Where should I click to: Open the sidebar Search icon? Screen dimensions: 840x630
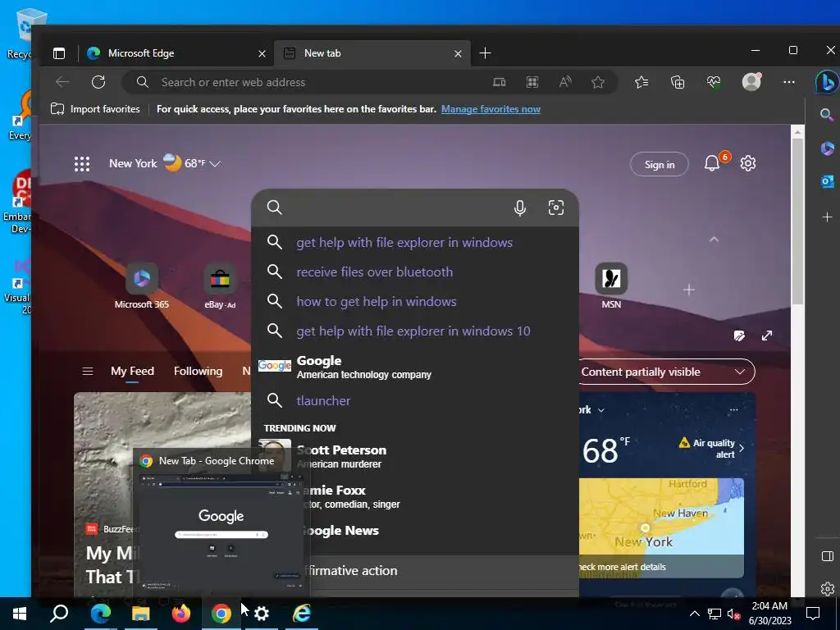pos(827,114)
